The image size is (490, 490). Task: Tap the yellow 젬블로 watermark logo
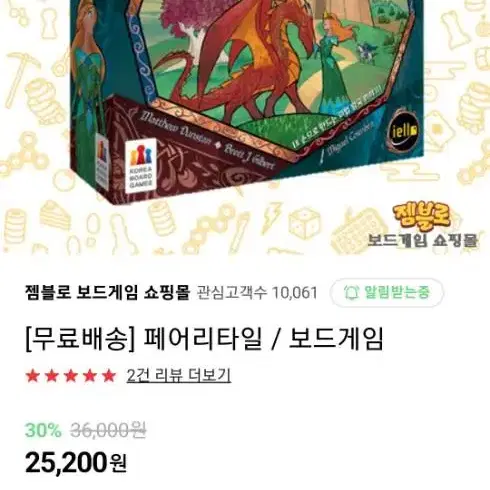pyautogui.click(x=421, y=217)
